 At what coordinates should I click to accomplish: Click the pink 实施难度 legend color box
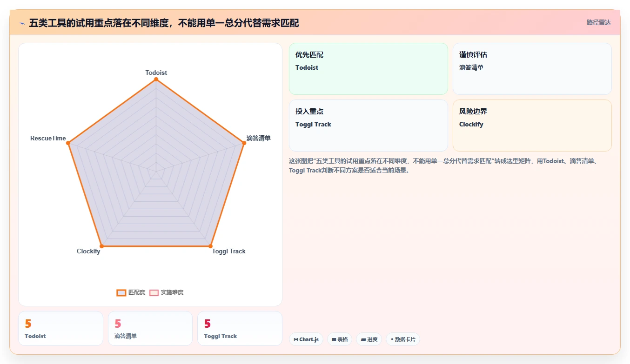154,292
